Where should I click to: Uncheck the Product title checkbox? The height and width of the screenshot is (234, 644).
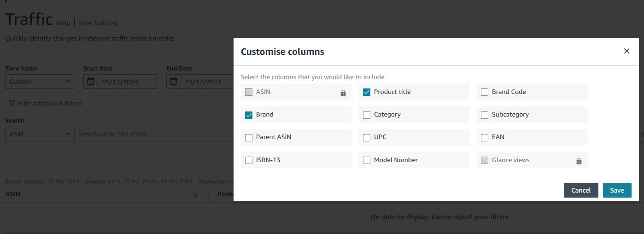click(x=367, y=92)
